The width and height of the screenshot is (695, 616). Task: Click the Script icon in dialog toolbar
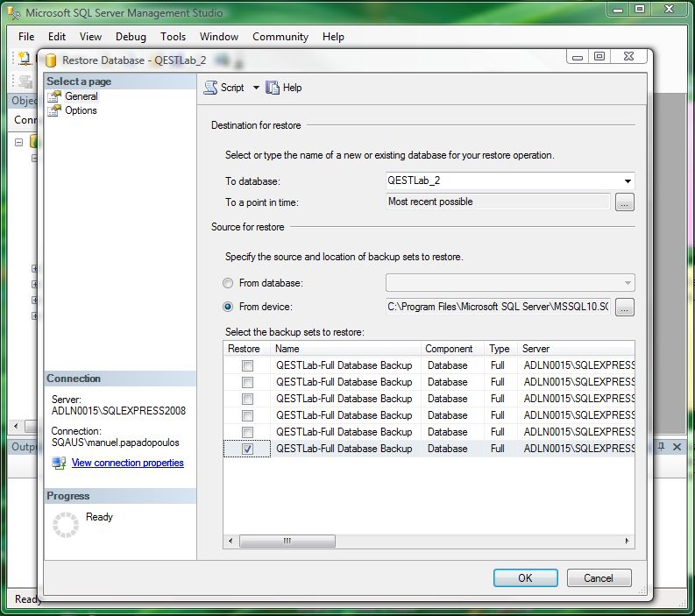(210, 88)
